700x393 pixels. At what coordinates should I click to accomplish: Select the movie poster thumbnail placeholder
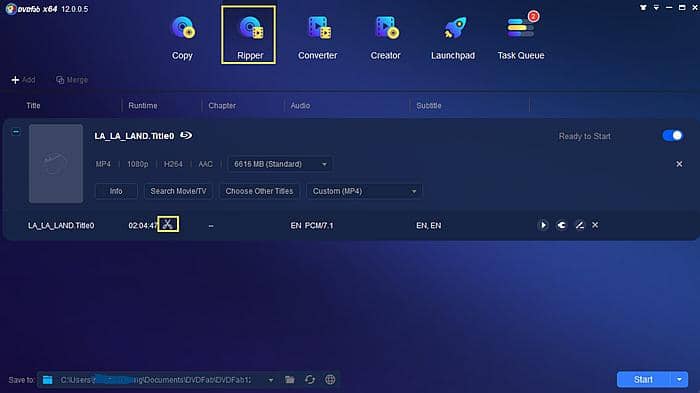pyautogui.click(x=56, y=163)
